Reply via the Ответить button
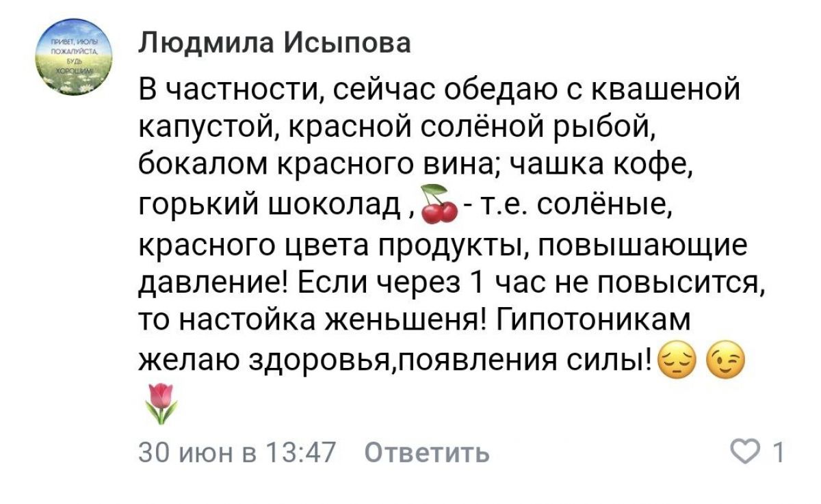The image size is (821, 504). 426,453
